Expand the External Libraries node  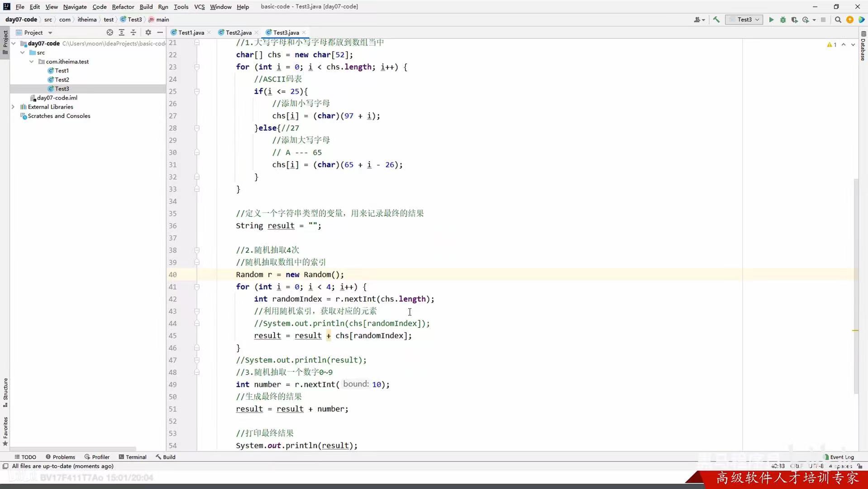(x=13, y=107)
